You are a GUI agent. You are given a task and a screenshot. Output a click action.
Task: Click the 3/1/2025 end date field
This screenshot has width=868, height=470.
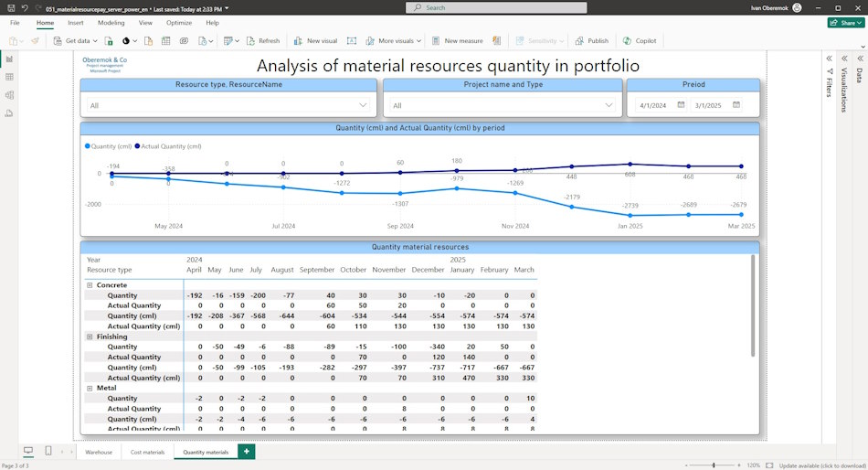pos(709,105)
